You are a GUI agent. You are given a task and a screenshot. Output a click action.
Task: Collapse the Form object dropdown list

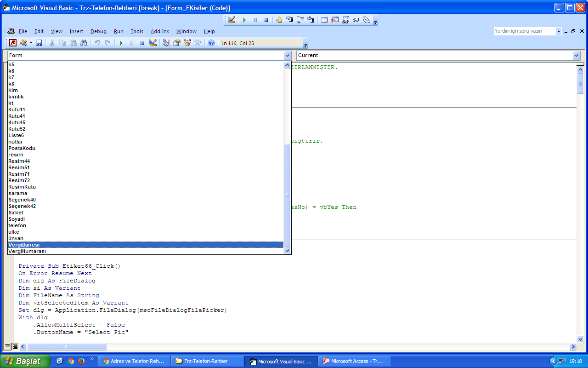tap(288, 55)
